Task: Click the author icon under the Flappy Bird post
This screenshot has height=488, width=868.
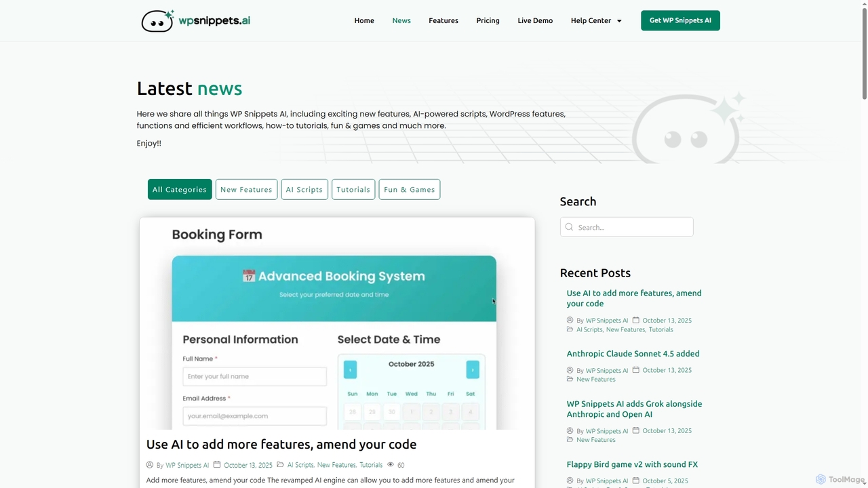Action: pyautogui.click(x=570, y=481)
